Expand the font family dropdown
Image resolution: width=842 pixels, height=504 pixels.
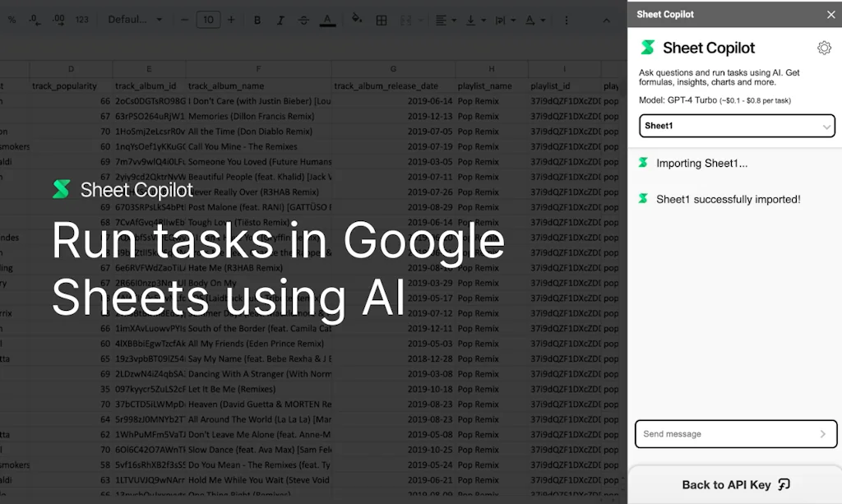pyautogui.click(x=134, y=20)
